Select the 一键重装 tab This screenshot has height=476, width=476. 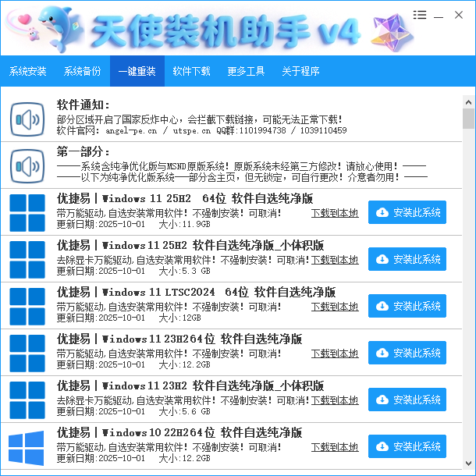(137, 71)
